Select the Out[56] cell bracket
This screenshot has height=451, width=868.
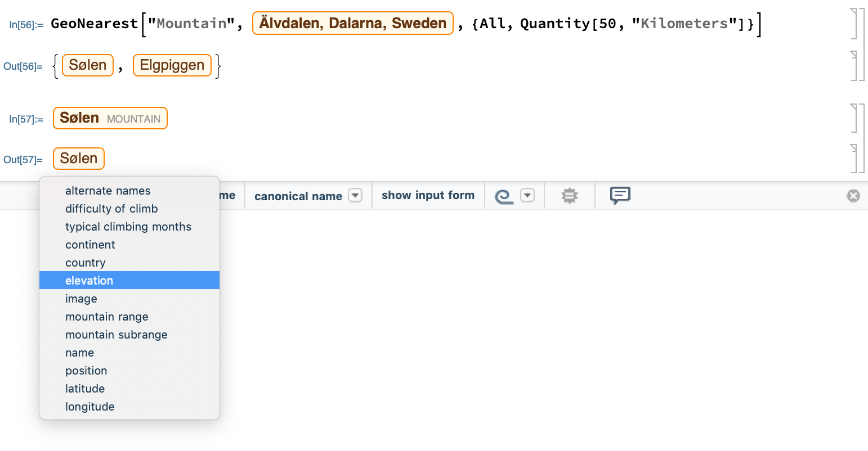click(x=854, y=65)
